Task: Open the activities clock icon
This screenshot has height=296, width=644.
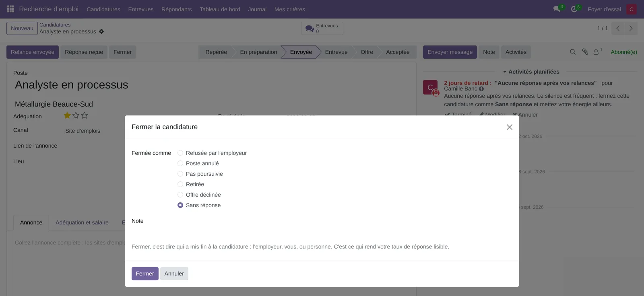Action: 574,9
